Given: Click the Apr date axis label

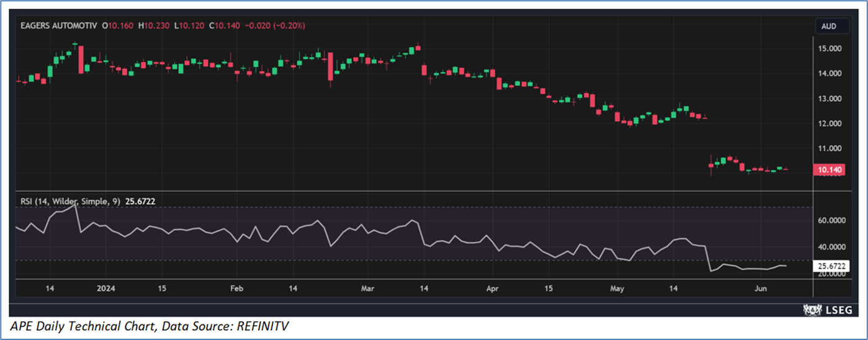Looking at the screenshot, I should [x=493, y=289].
